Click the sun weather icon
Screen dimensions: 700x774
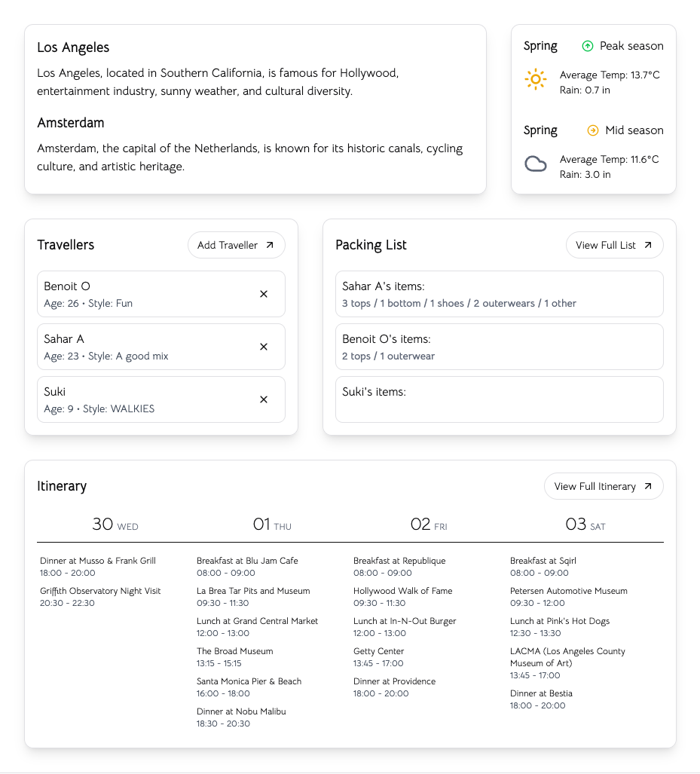[x=535, y=79]
